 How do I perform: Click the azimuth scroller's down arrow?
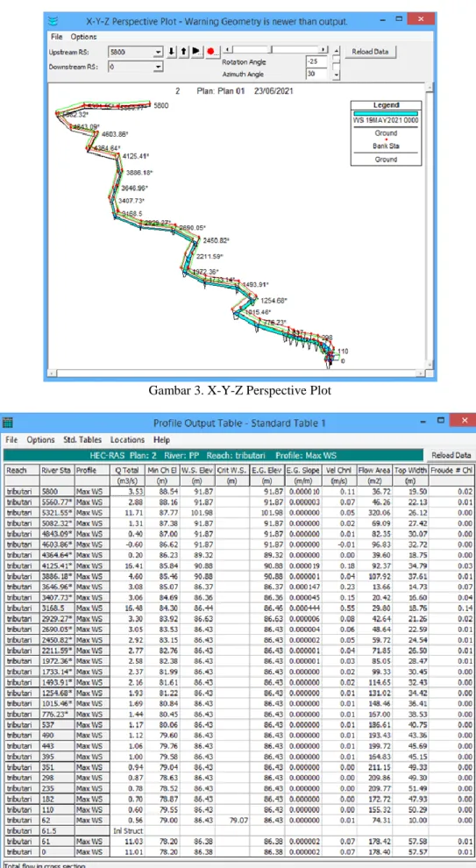pos(336,75)
